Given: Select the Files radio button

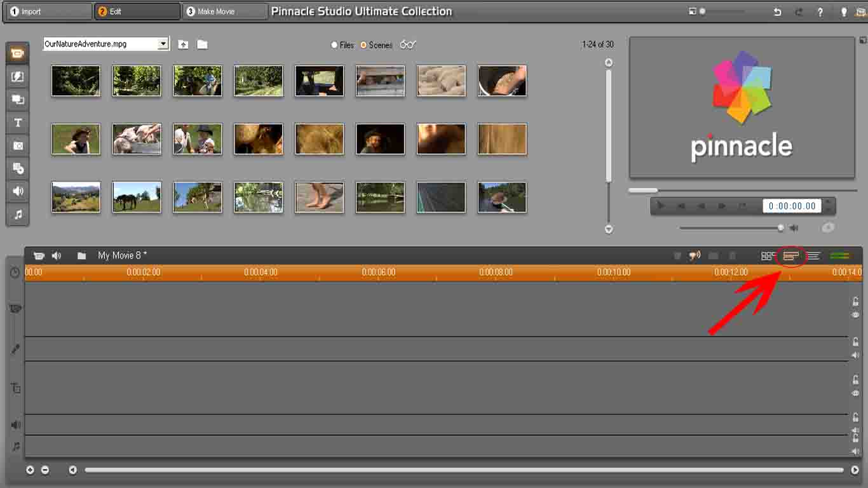Looking at the screenshot, I should (x=334, y=45).
